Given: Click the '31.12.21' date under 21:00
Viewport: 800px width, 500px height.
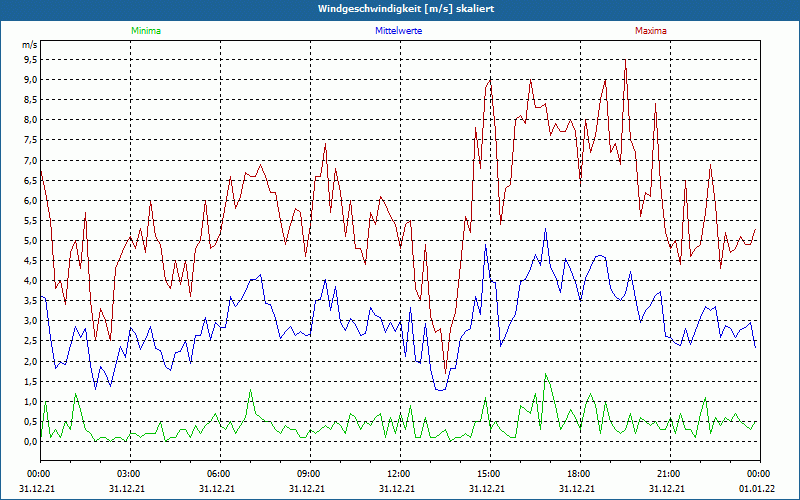Looking at the screenshot, I should point(666,489).
